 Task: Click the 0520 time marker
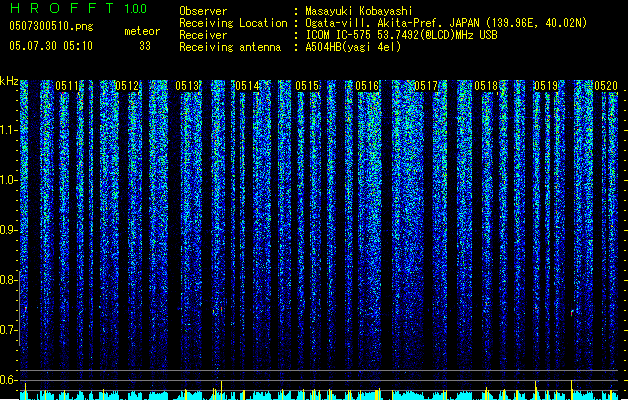(x=606, y=86)
